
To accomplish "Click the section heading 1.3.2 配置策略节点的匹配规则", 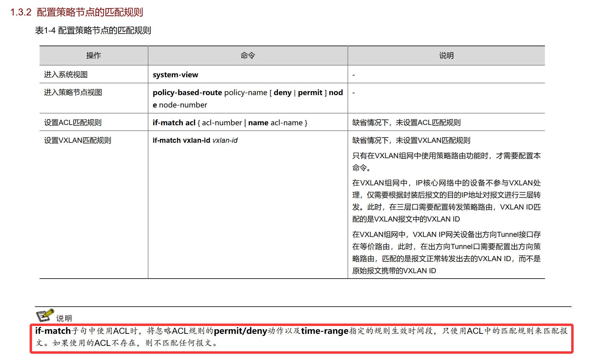I will pos(77,12).
